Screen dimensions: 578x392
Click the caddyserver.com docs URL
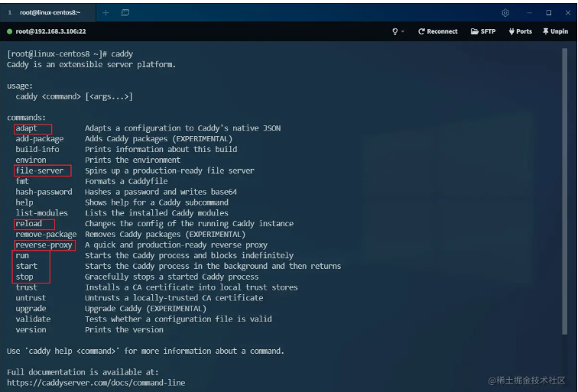point(96,383)
